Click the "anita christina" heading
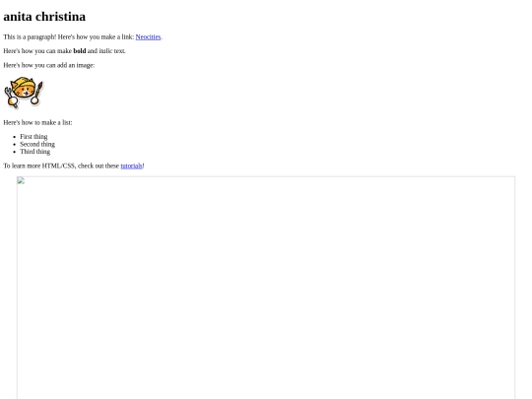 pos(44,17)
